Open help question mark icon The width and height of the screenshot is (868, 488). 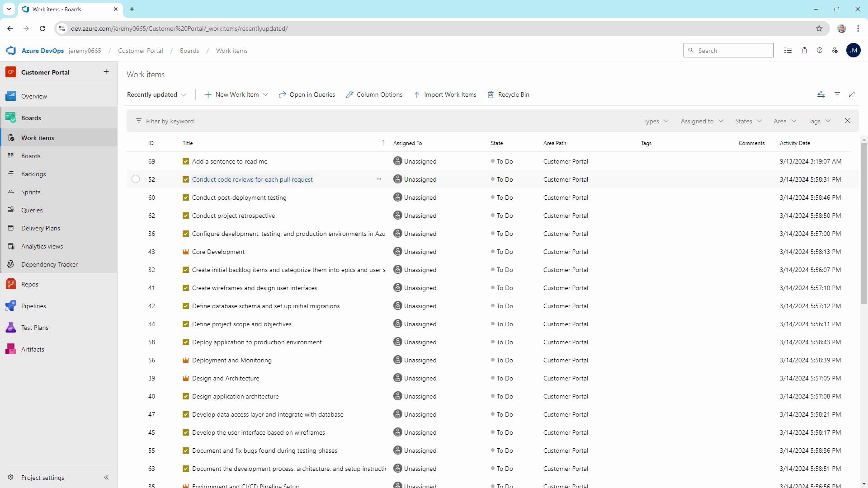click(820, 51)
